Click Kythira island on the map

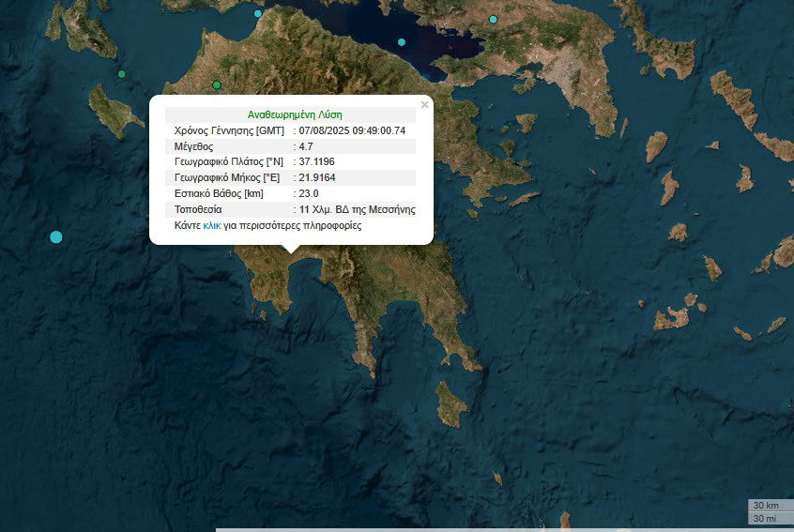tap(451, 403)
